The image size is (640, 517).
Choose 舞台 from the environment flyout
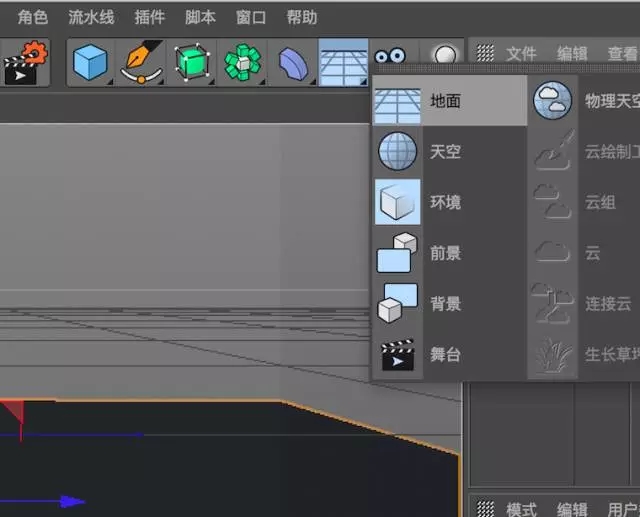(450, 354)
